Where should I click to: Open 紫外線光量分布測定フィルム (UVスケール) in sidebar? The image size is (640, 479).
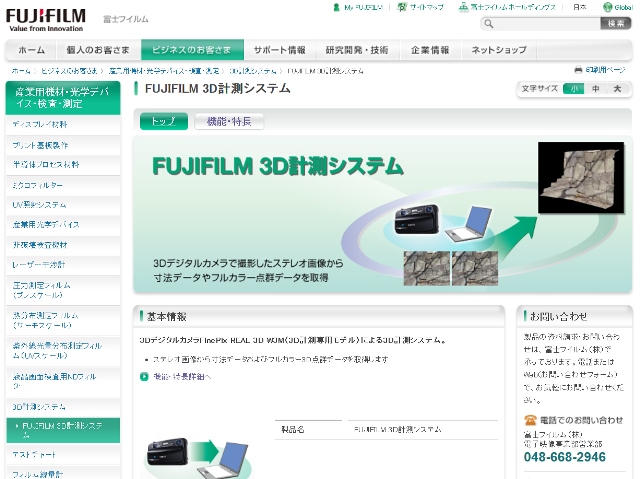[63, 350]
